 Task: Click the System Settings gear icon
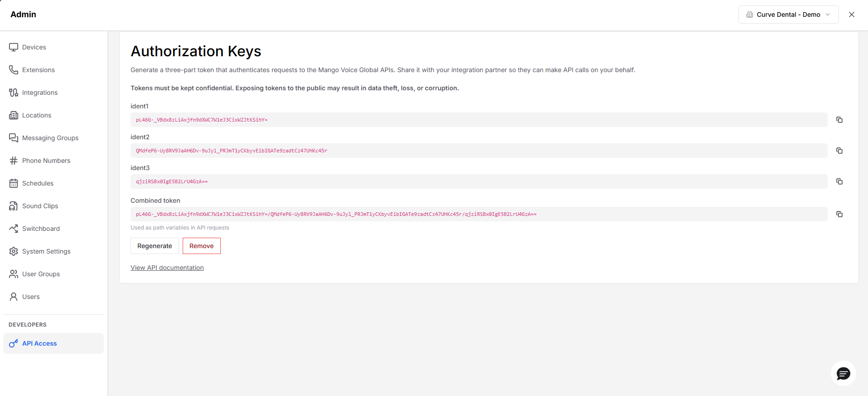coord(14,251)
